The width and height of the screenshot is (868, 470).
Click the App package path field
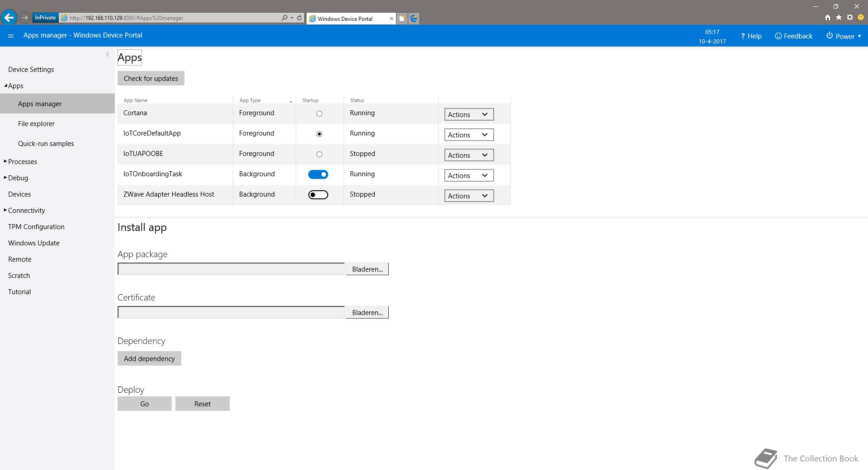231,269
